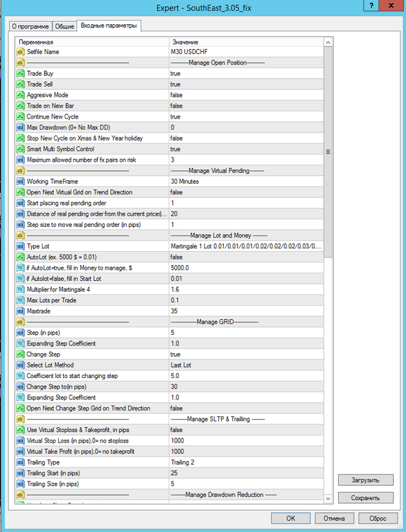Toggle Smart Multi Symbol Control value

[x=246, y=149]
